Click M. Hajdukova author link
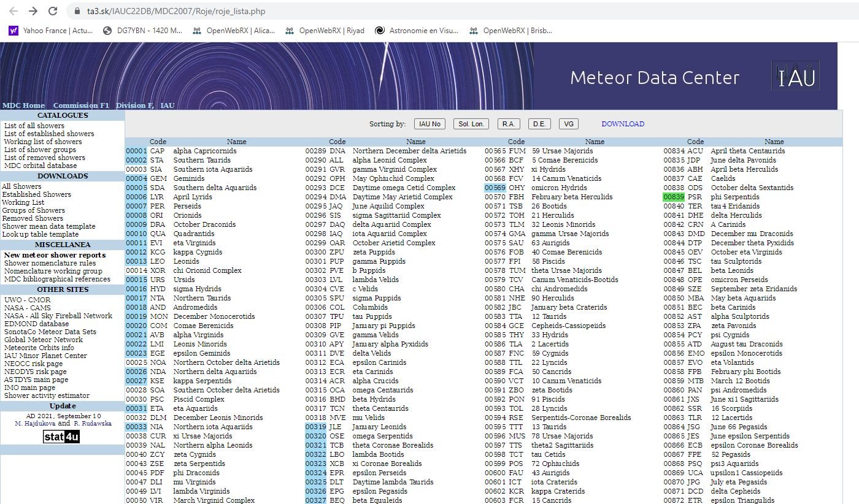The width and height of the screenshot is (859, 504). [35, 424]
